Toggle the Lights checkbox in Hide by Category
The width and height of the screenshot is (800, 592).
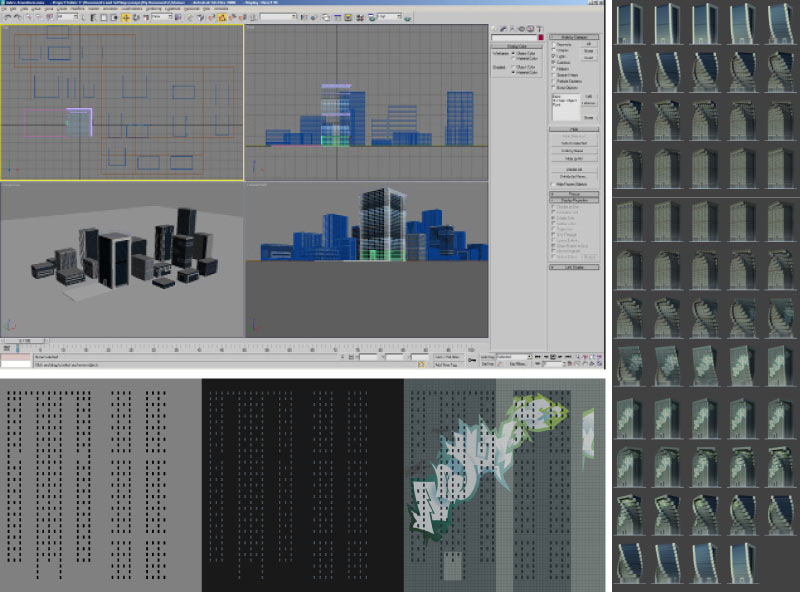point(555,57)
